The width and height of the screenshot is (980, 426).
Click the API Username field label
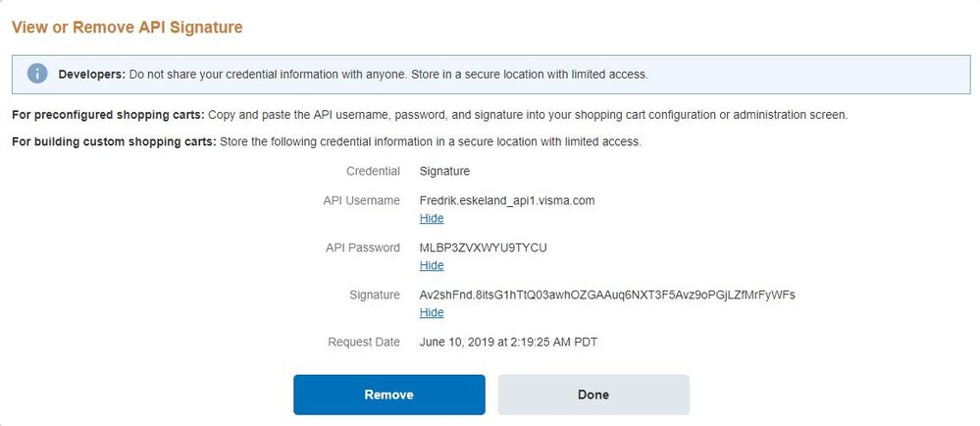361,200
